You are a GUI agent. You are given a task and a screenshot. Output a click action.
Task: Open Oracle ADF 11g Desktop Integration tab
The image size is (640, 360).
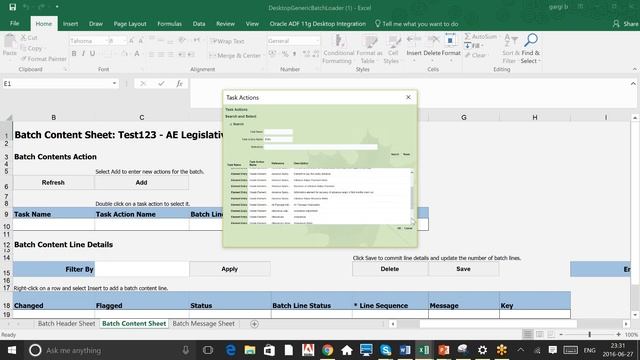318,24
